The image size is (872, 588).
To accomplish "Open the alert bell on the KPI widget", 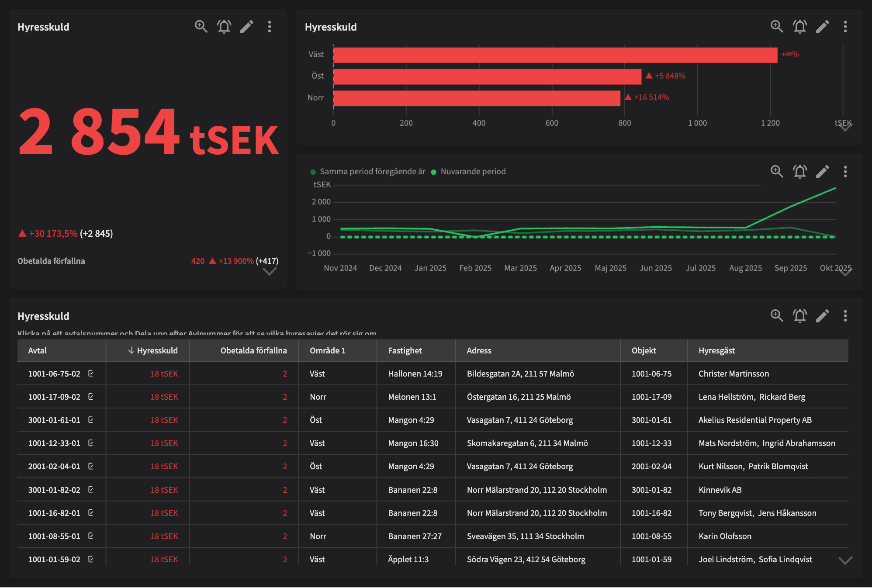I will click(x=224, y=27).
